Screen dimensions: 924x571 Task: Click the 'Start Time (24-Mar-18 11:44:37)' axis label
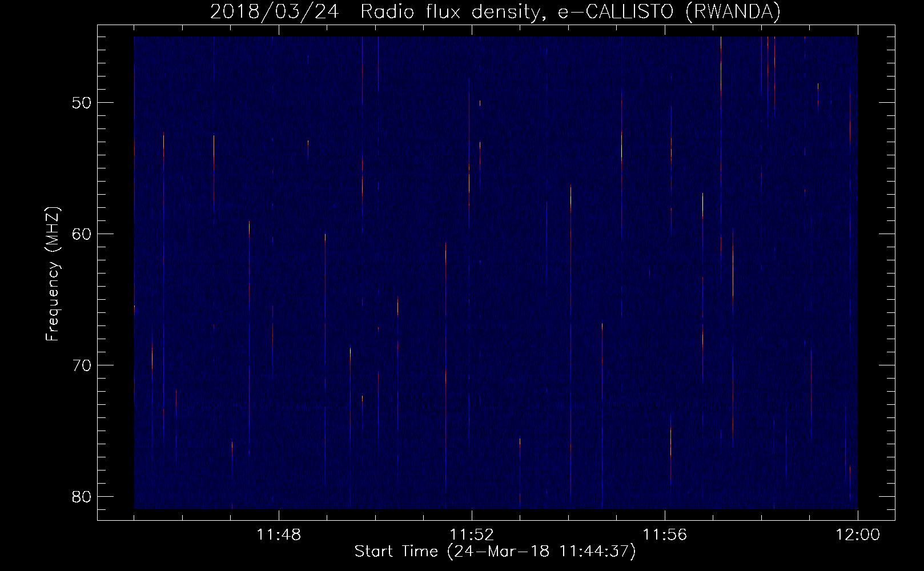click(x=495, y=552)
